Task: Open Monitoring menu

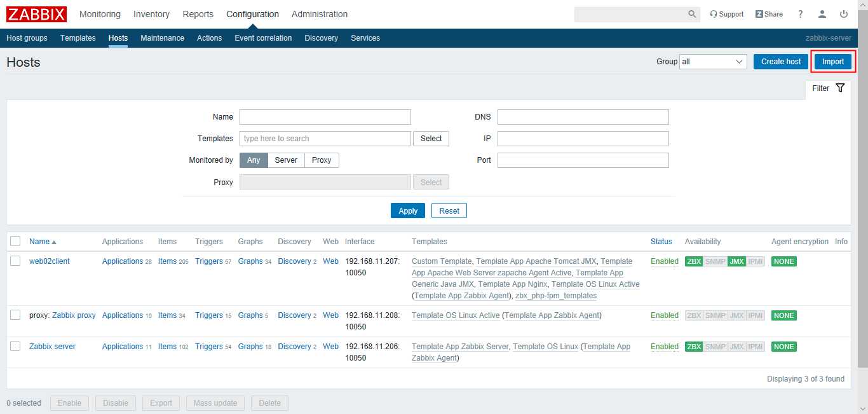Action: tap(100, 14)
